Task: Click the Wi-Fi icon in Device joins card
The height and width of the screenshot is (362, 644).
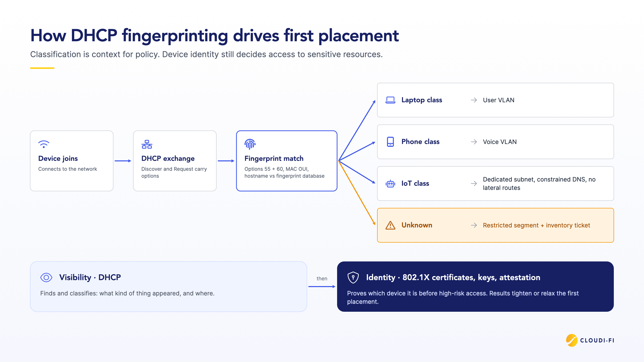Action: [44, 144]
